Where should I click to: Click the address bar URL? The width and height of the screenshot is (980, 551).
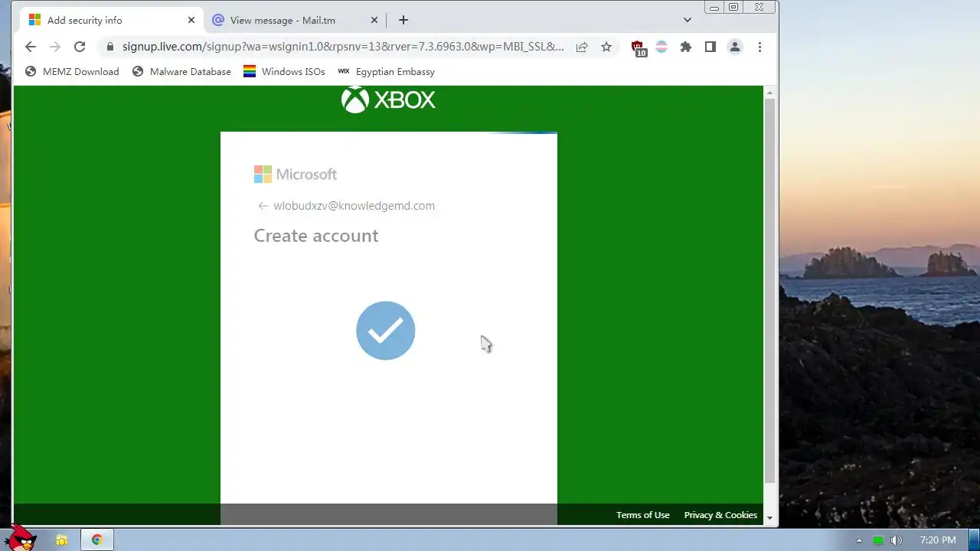(x=343, y=47)
